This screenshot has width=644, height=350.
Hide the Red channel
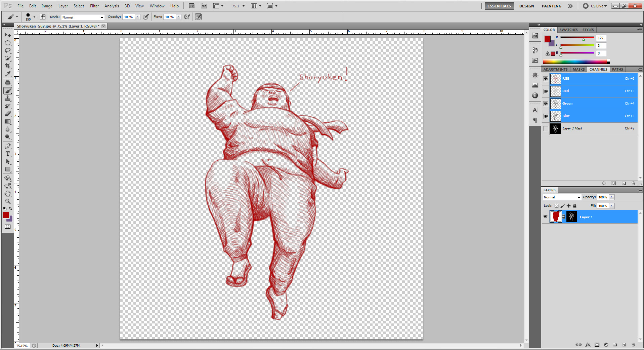click(x=546, y=91)
